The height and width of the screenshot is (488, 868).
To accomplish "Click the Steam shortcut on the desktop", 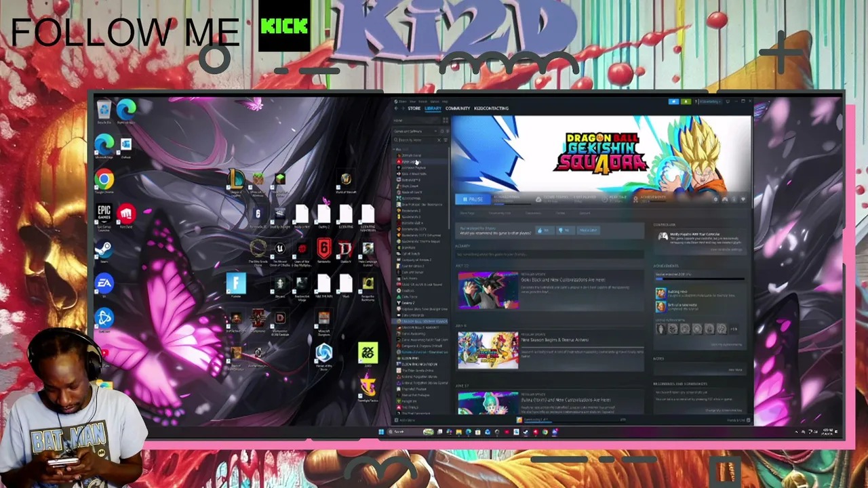I will (x=104, y=251).
